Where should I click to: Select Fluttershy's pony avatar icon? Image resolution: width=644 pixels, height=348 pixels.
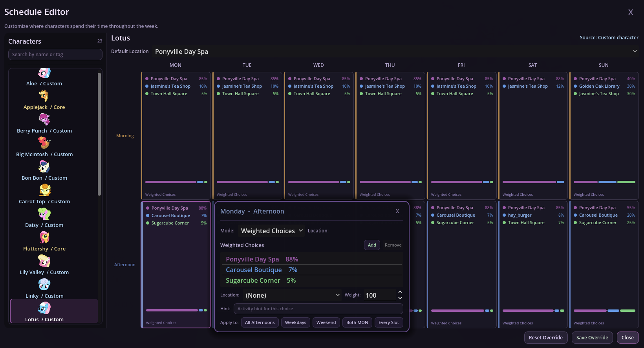click(44, 237)
